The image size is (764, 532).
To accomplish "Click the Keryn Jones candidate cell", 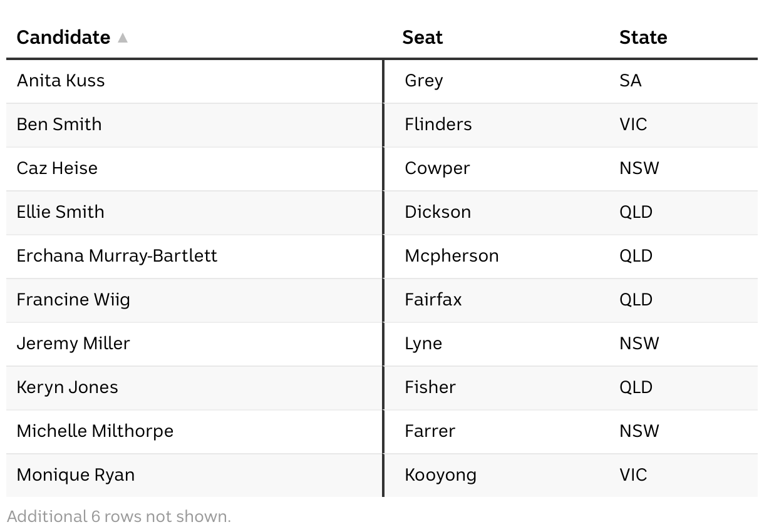I will pos(67,387).
